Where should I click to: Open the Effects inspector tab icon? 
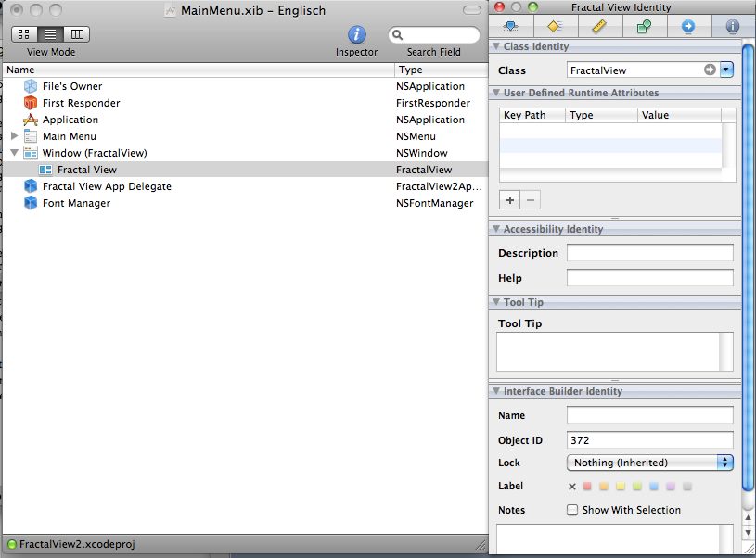(554, 27)
